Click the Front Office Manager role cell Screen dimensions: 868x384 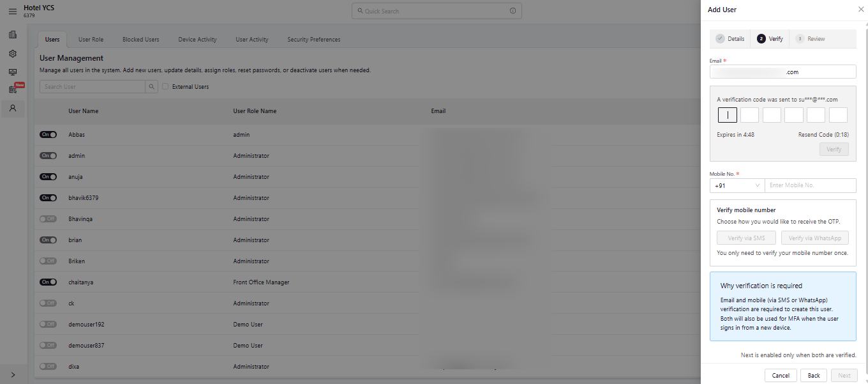pyautogui.click(x=261, y=282)
